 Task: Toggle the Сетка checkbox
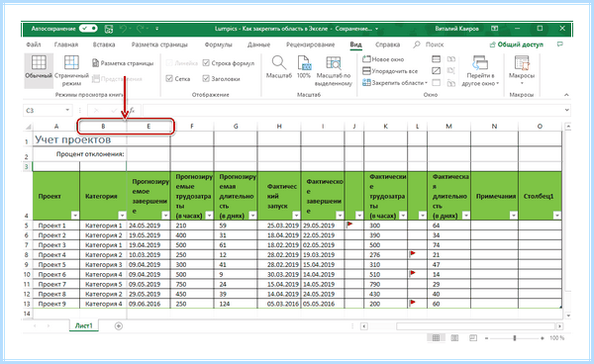coord(169,79)
